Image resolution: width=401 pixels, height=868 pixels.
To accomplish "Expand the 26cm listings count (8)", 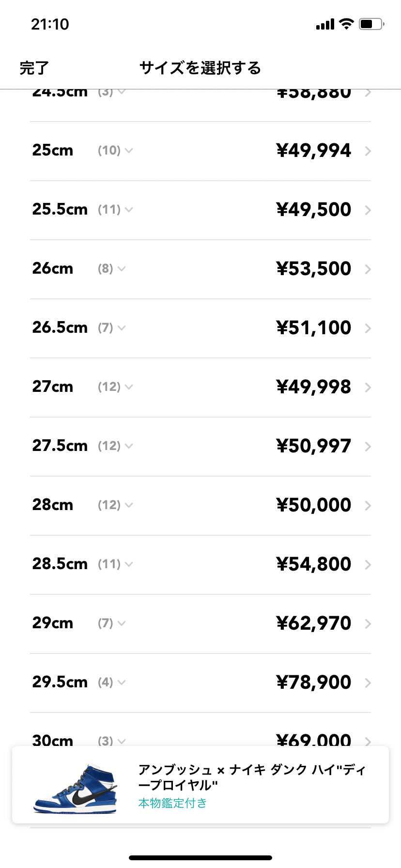I will (x=111, y=269).
